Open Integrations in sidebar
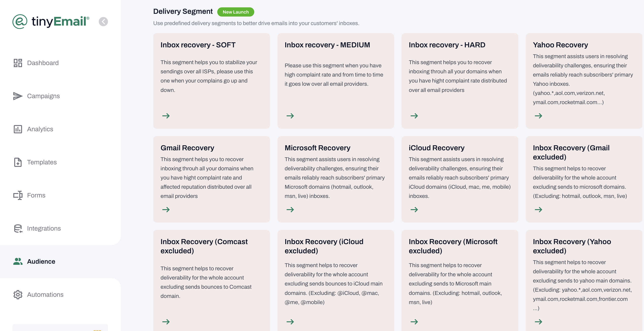644x331 pixels. click(44, 228)
